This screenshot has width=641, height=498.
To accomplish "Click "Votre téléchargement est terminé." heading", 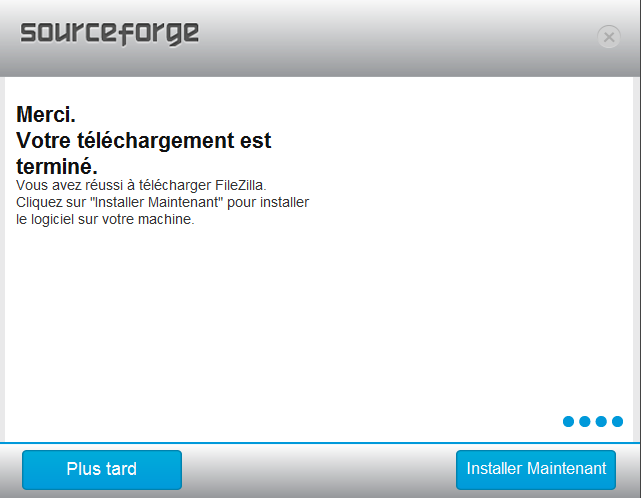I will [143, 153].
